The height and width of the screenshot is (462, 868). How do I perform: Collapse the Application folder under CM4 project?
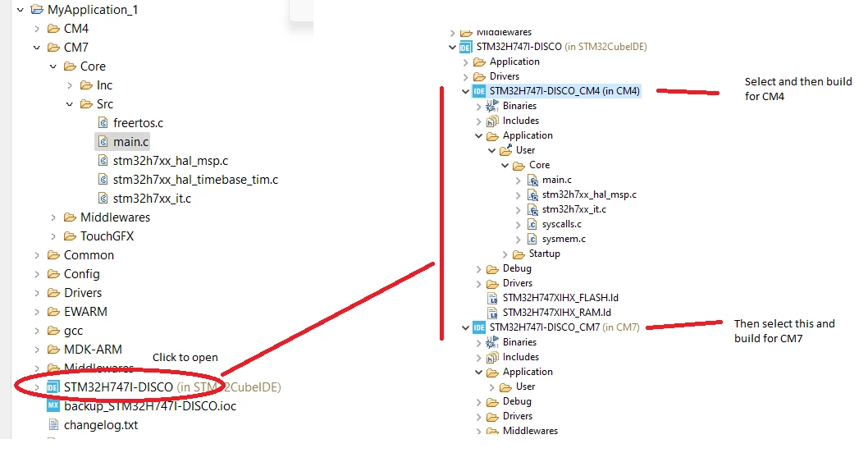479,135
